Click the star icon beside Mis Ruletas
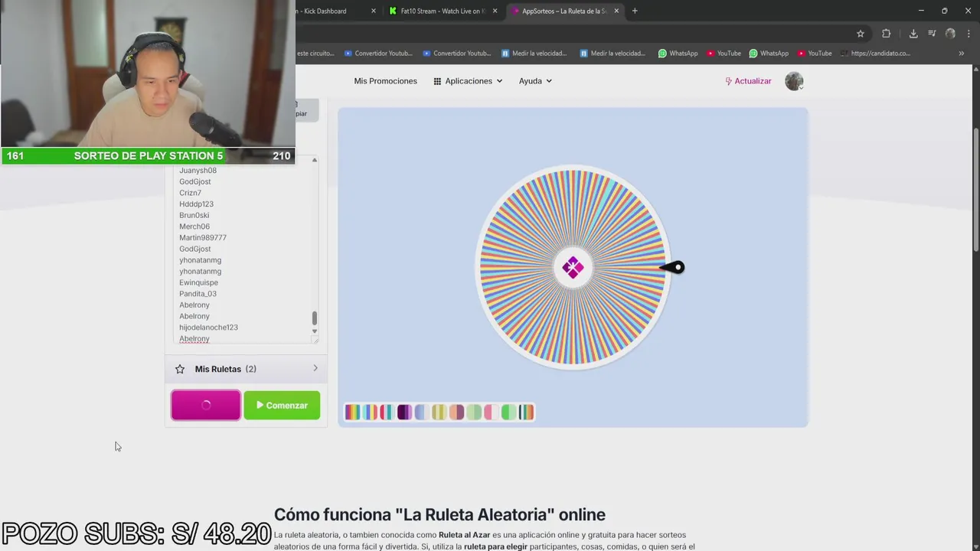 click(180, 369)
